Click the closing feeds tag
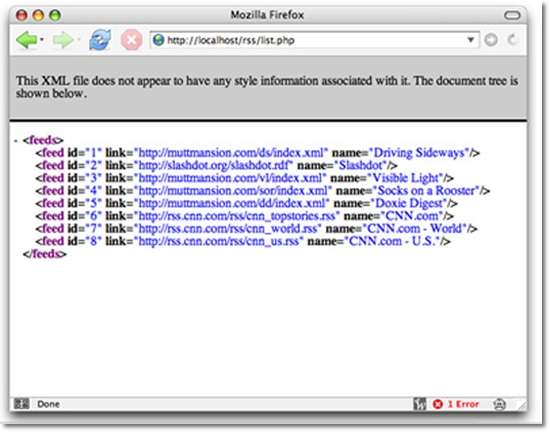This screenshot has width=550, height=432. (x=44, y=254)
